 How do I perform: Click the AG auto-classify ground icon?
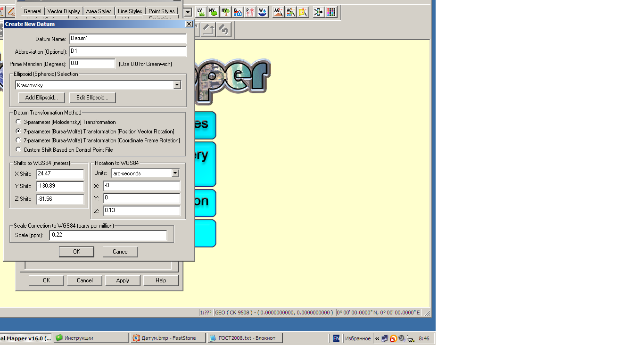coord(278,12)
